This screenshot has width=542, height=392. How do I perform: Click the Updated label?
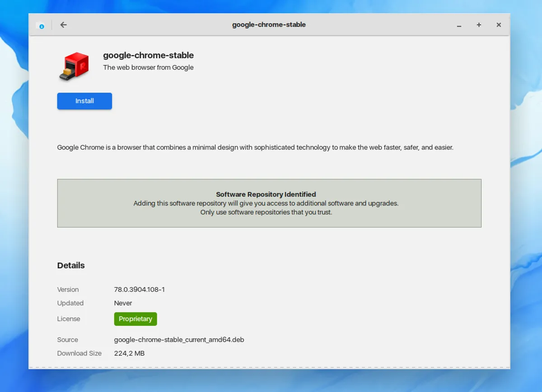pyautogui.click(x=70, y=303)
